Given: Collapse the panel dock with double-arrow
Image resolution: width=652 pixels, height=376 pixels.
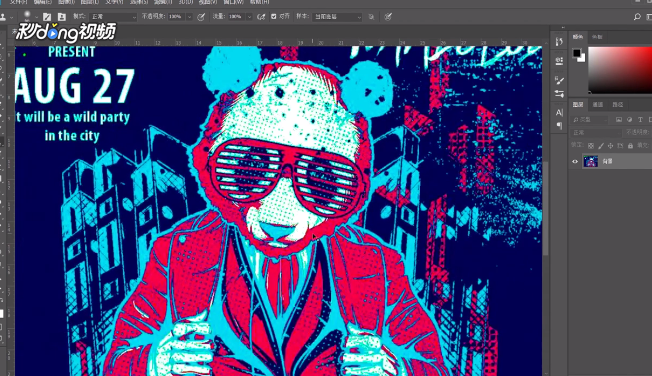Looking at the screenshot, I should coord(563,28).
